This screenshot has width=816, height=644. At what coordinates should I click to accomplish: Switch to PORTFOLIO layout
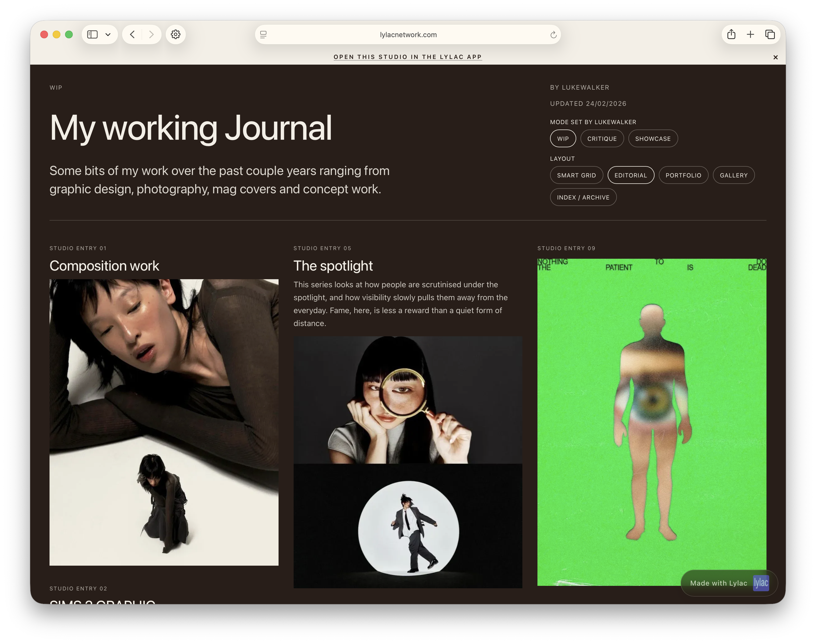[683, 175]
